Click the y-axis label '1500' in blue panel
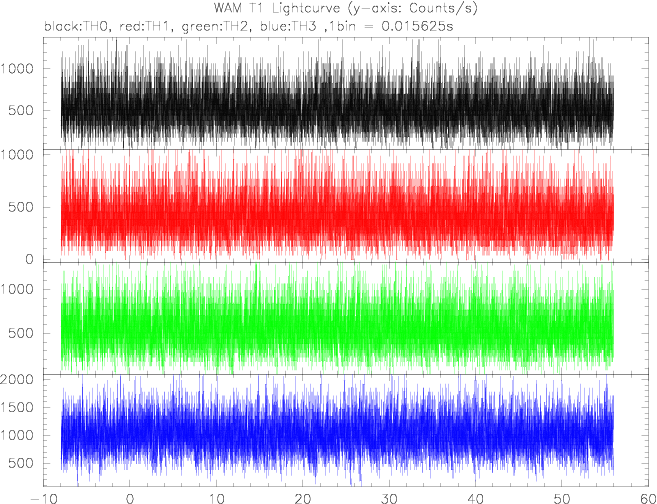Screen dimensions: 657x504 pyautogui.click(x=18, y=407)
